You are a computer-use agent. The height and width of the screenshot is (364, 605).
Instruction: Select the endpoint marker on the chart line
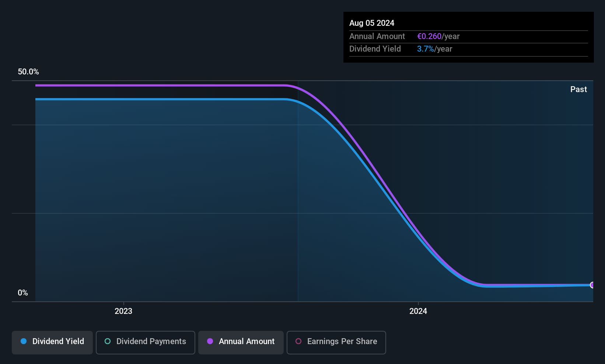[592, 285]
